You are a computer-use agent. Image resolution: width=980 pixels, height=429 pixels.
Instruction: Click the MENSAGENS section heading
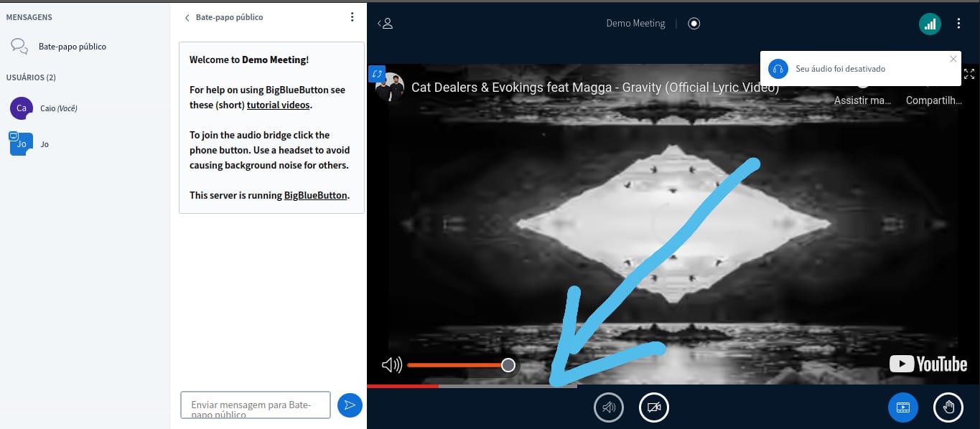click(29, 17)
